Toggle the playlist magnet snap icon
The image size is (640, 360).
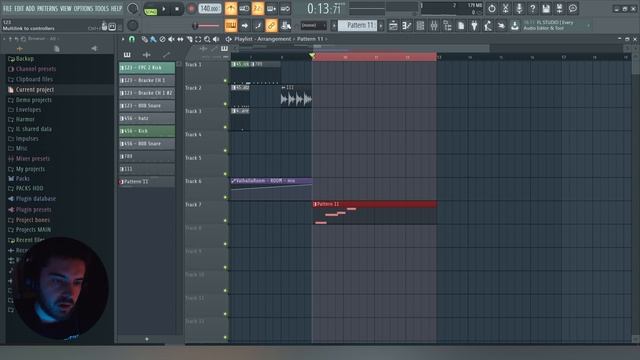pyautogui.click(x=132, y=39)
